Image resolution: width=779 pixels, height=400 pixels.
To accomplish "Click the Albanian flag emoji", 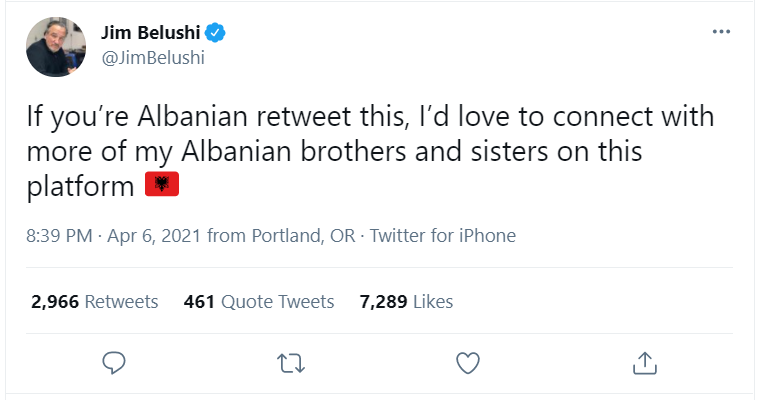I will (x=161, y=185).
